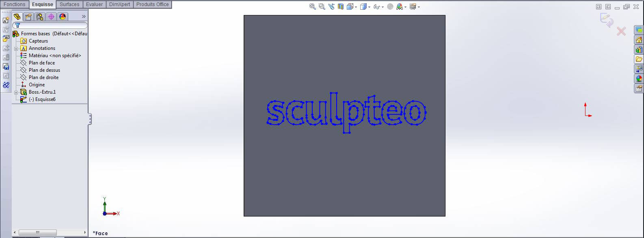
Task: Open Custom Properties task pane tab
Action: pyautogui.click(x=639, y=88)
